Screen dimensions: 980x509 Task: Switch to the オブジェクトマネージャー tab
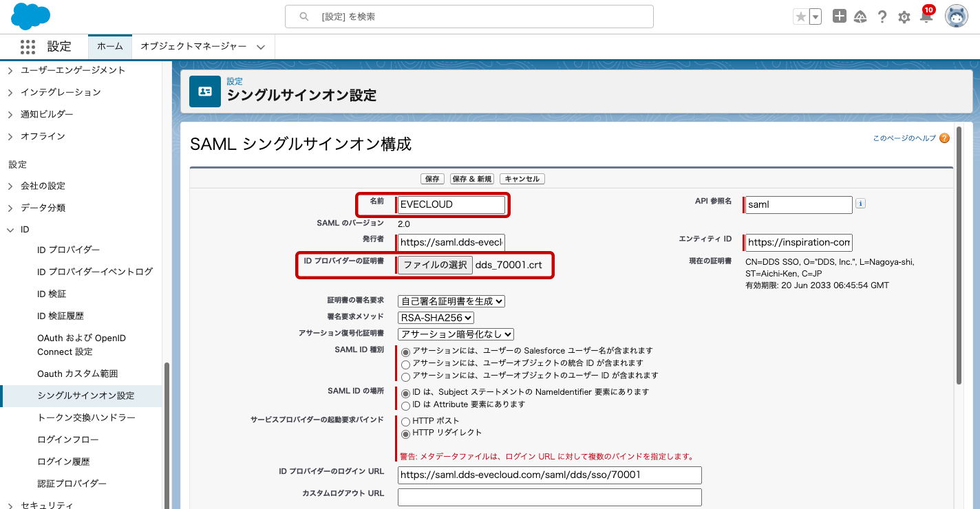[193, 47]
